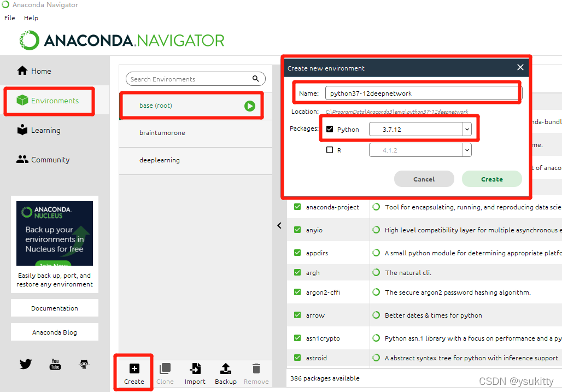The height and width of the screenshot is (392, 562).
Task: Select the Environments cube icon
Action: click(22, 101)
